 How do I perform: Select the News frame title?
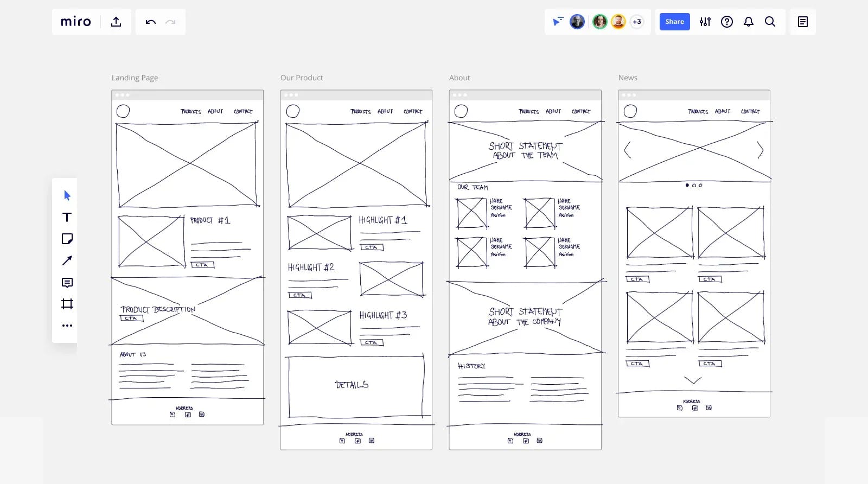pos(628,78)
